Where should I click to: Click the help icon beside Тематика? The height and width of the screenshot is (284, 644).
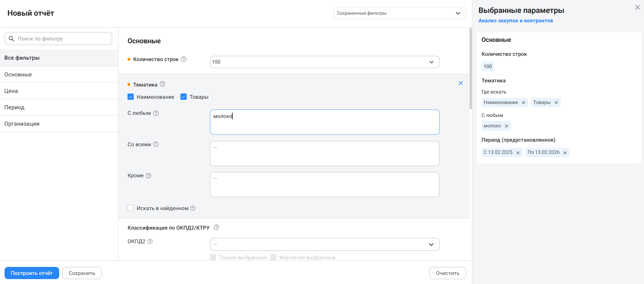coord(162,84)
